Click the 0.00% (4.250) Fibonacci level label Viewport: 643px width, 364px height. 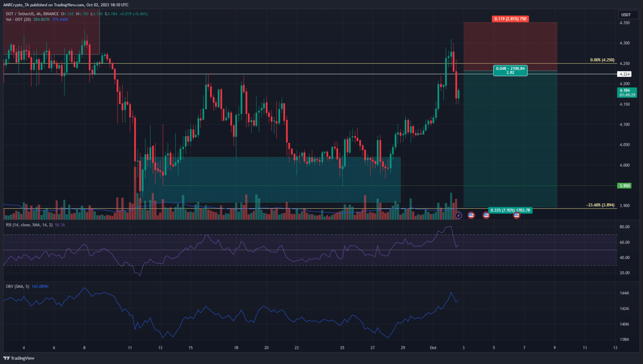click(602, 60)
